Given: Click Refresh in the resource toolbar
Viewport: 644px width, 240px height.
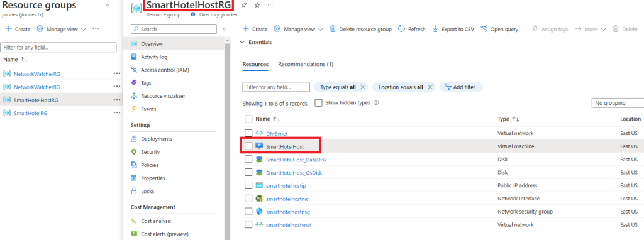Looking at the screenshot, I should coord(412,29).
